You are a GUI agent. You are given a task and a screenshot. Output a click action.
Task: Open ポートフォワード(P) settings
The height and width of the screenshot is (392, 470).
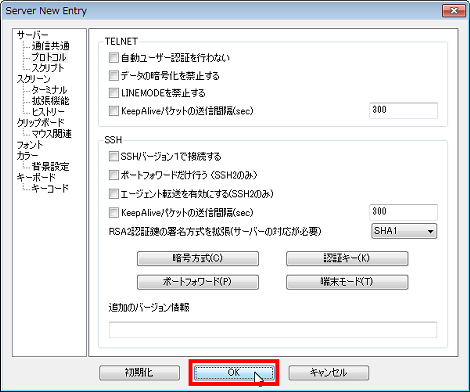198,282
